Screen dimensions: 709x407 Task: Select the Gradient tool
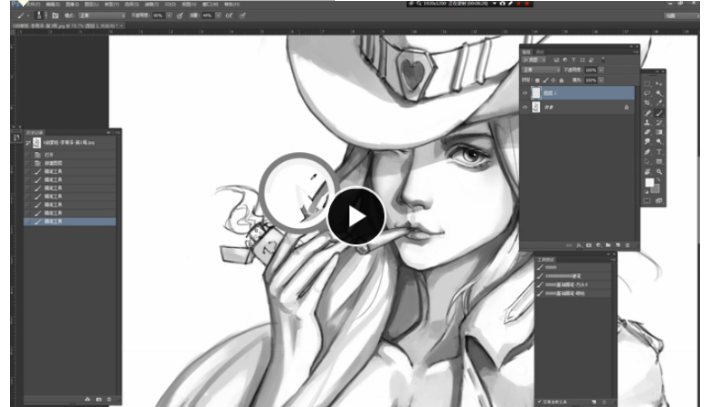pyautogui.click(x=659, y=132)
